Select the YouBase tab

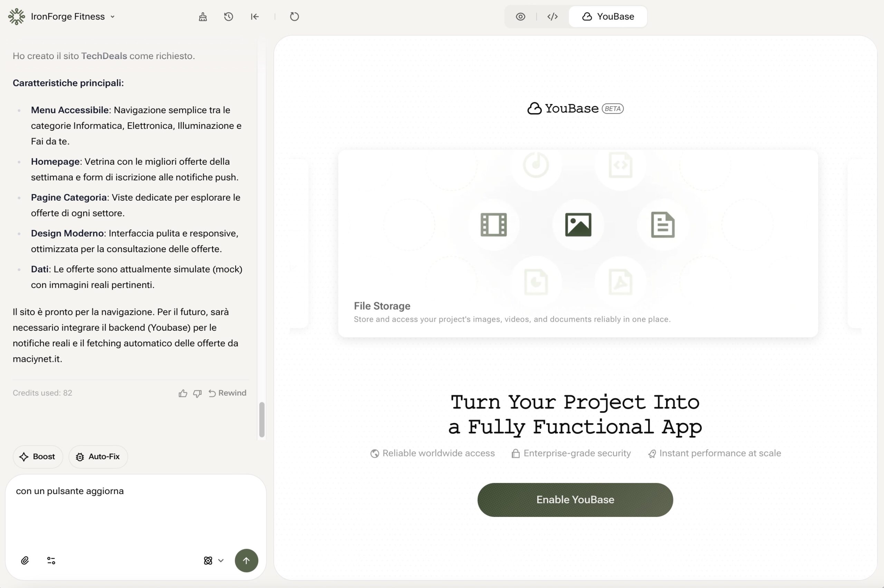[608, 17]
